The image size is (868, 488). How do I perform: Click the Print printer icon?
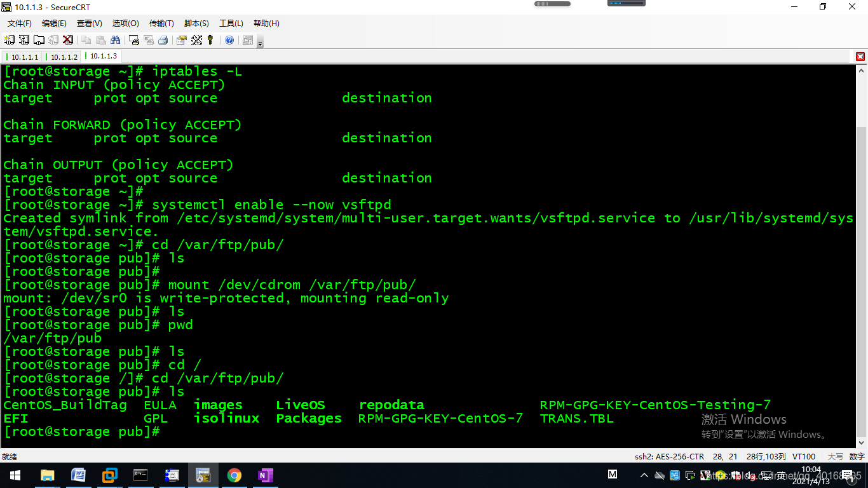pyautogui.click(x=163, y=40)
